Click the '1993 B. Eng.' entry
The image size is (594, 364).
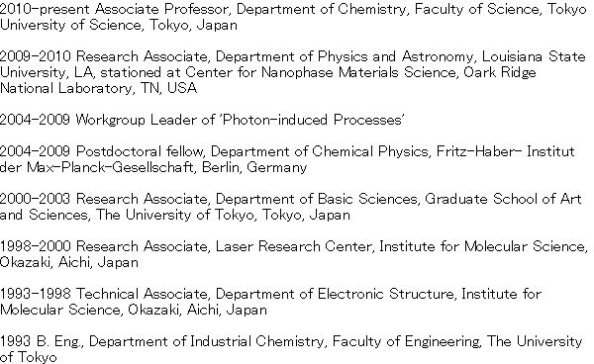click(42, 341)
